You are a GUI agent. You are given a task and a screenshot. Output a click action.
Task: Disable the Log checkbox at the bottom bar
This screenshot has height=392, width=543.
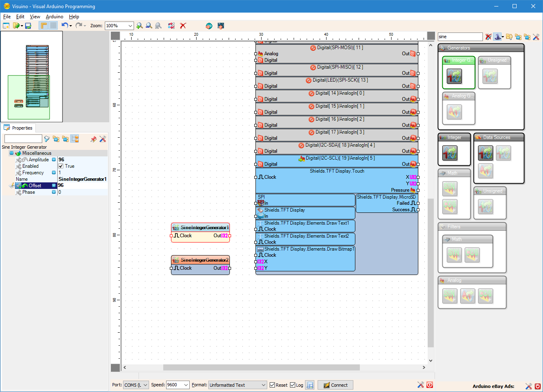click(292, 385)
